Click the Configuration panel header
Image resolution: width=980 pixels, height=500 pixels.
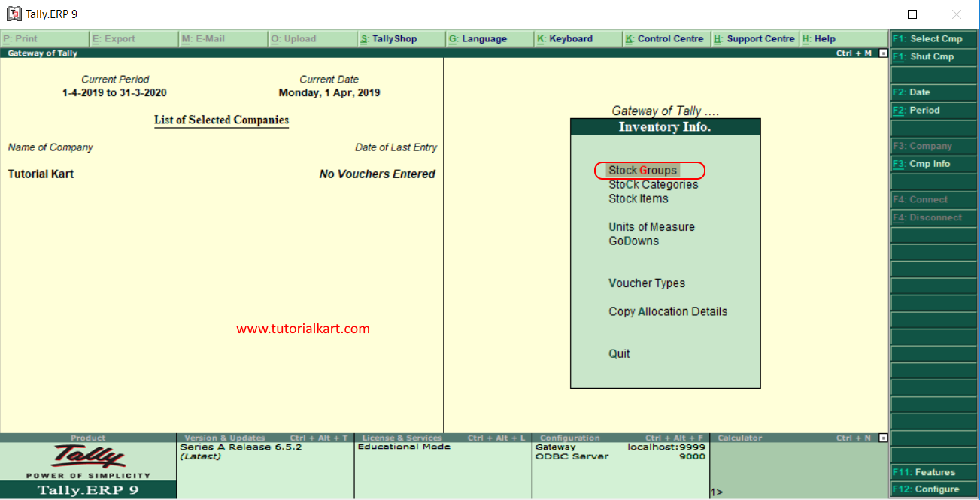click(x=620, y=438)
